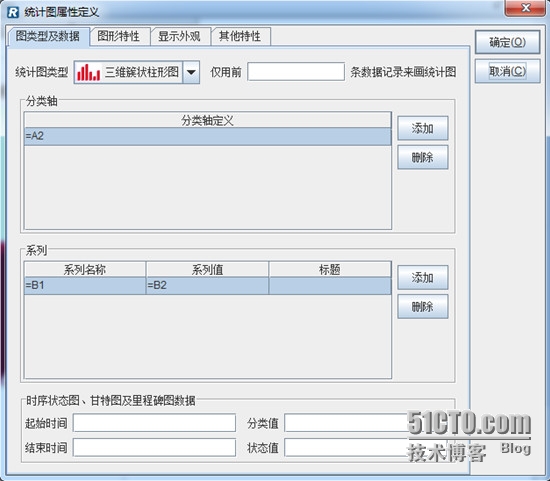Select the 三维簇状柱形图 combo box
550x481 pixels.
pos(137,72)
